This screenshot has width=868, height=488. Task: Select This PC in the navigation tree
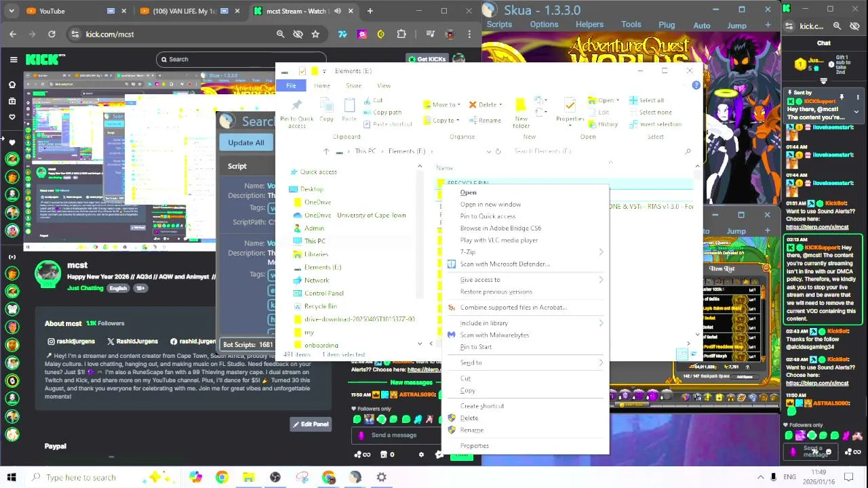[x=315, y=241]
